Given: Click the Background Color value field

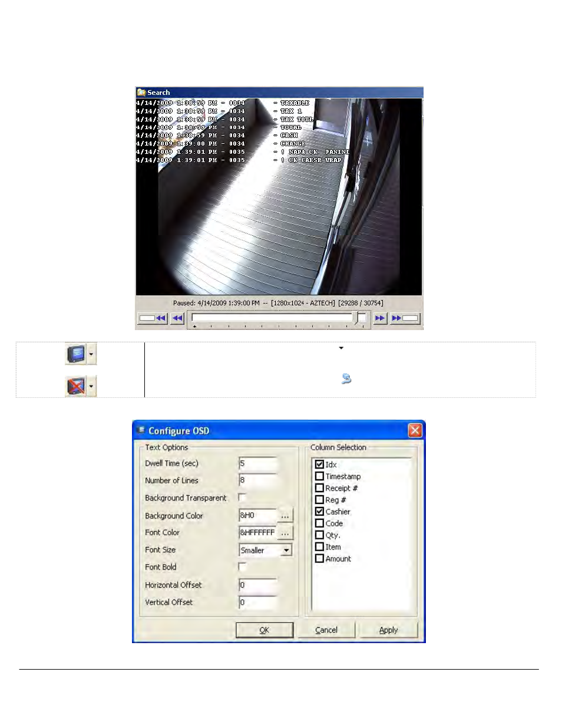Looking at the screenshot, I should coord(257,515).
